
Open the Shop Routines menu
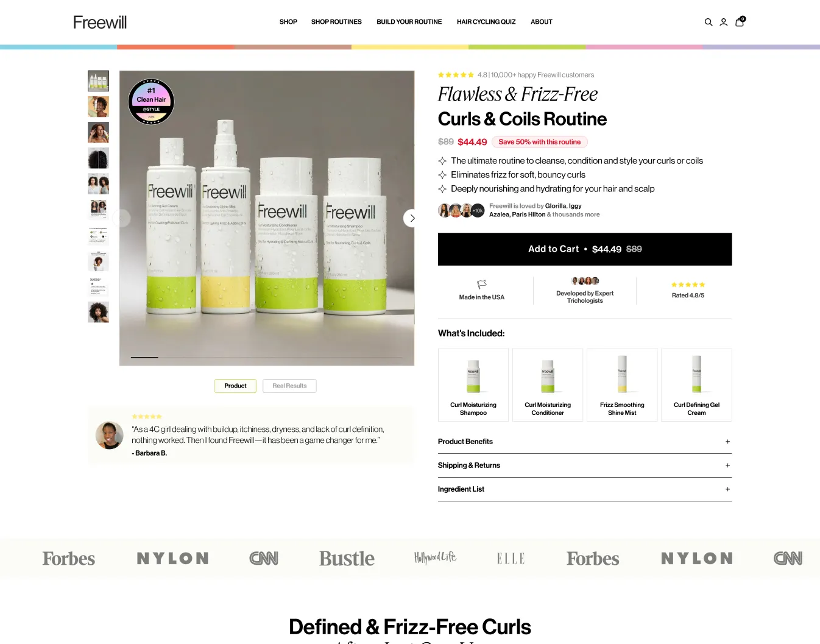tap(336, 22)
